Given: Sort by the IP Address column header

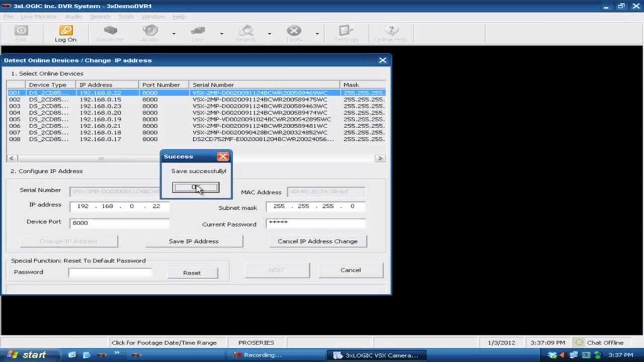Looking at the screenshot, I should [107, 85].
